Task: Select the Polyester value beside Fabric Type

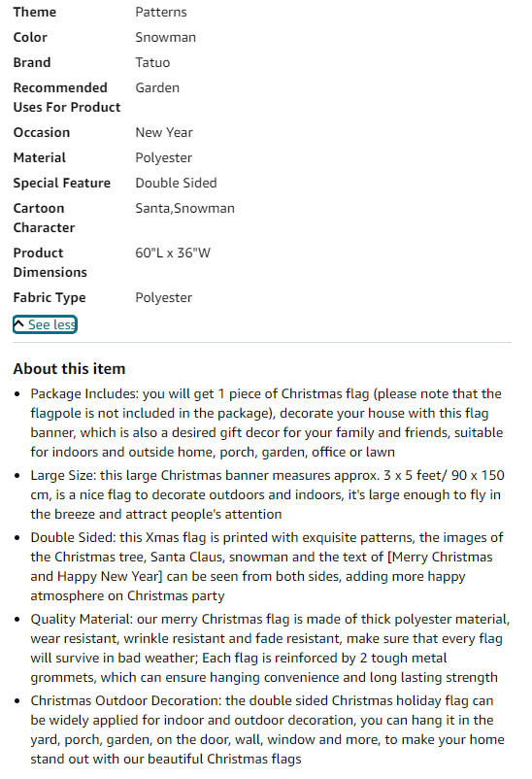Action: point(163,297)
